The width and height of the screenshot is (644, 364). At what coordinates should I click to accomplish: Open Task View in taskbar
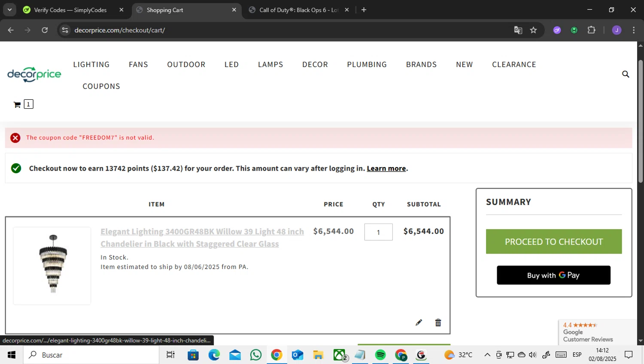tap(170, 355)
